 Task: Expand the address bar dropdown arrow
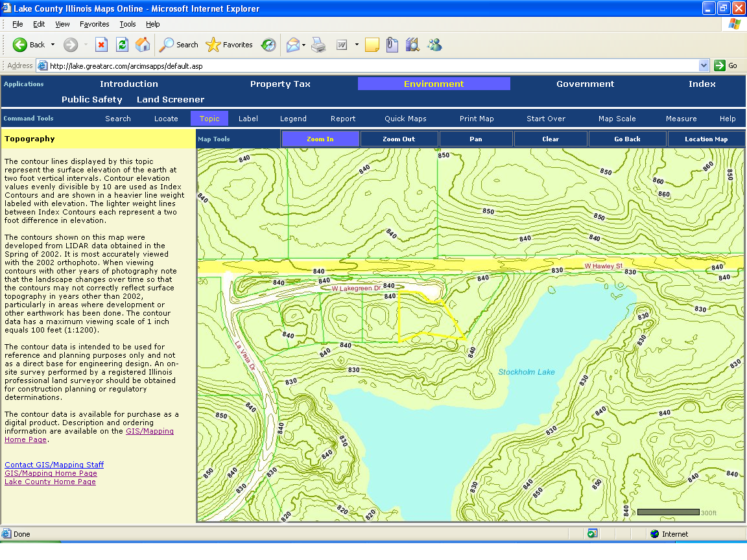pos(704,65)
